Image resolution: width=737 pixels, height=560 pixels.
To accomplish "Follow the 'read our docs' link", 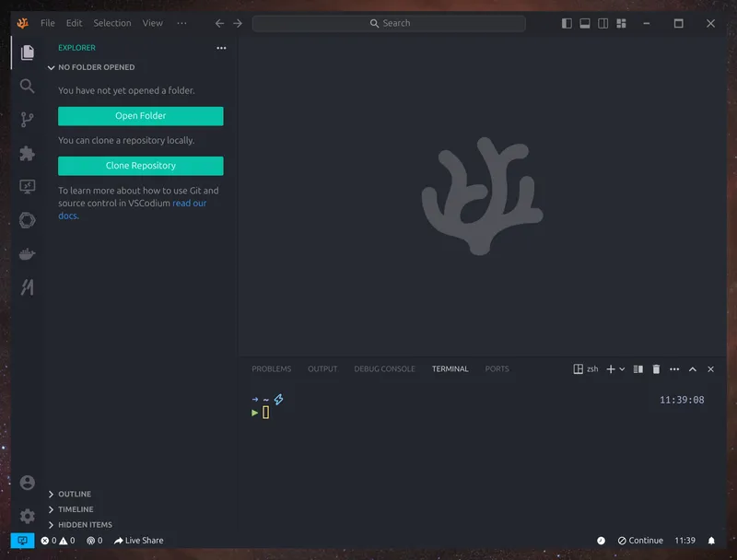I will point(190,204).
